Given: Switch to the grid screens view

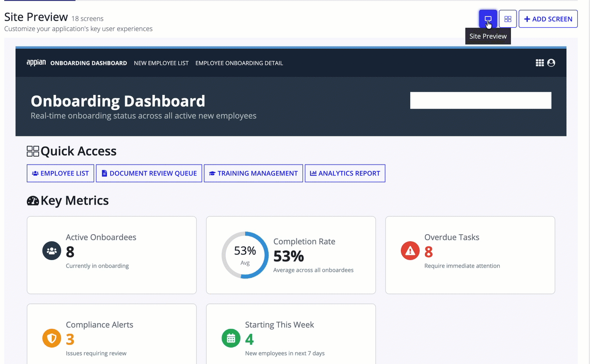Looking at the screenshot, I should pyautogui.click(x=508, y=19).
